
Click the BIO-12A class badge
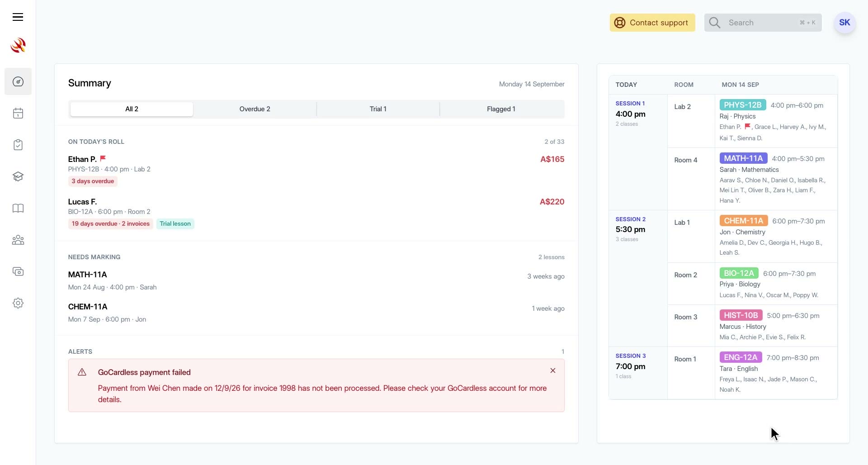(739, 273)
